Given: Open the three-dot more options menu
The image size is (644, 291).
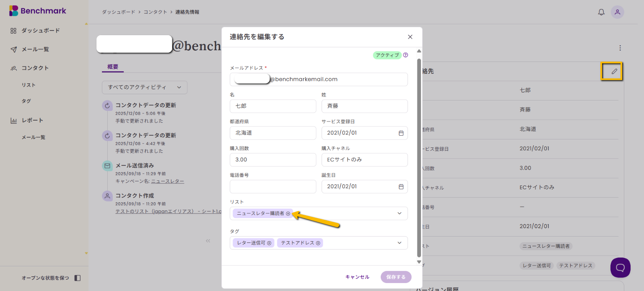Looking at the screenshot, I should [x=620, y=48].
